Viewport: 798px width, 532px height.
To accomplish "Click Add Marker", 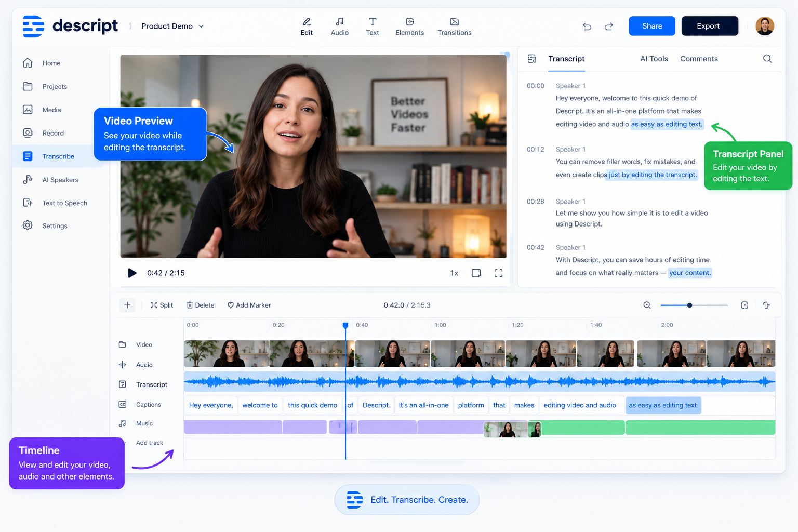I will click(x=249, y=305).
